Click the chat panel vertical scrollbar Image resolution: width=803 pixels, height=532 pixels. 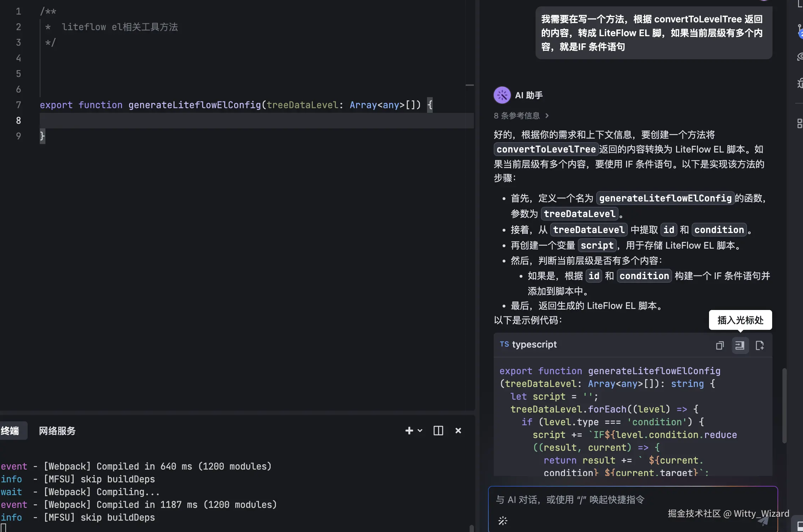[784, 405]
